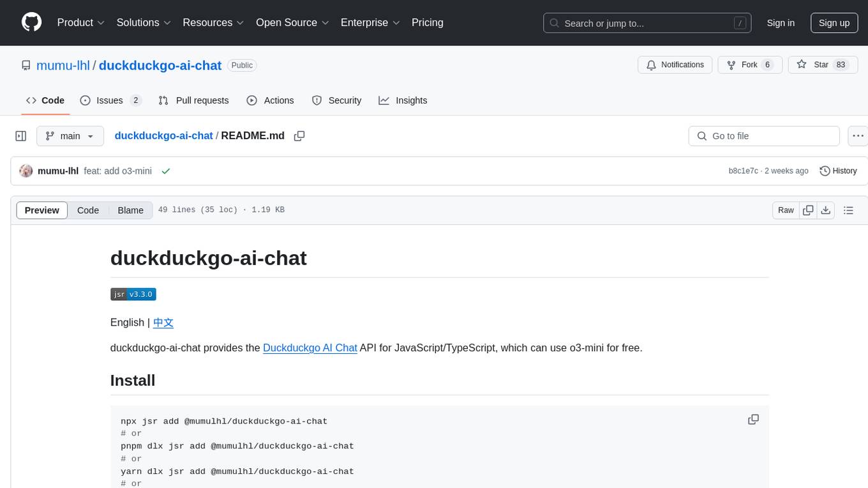Screen dimensions: 868x488
Task: Switch to the Pull requests tab
Action: [193, 100]
